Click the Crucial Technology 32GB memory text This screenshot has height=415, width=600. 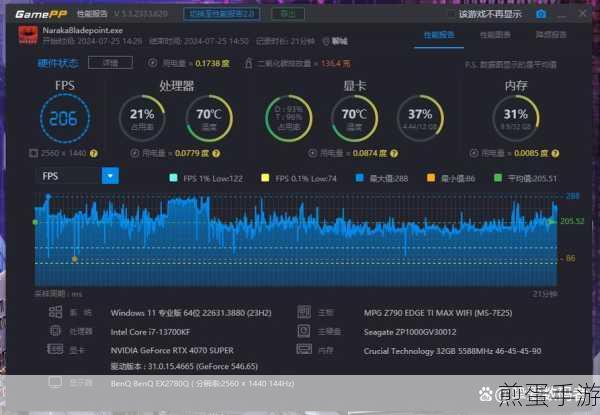click(x=452, y=351)
